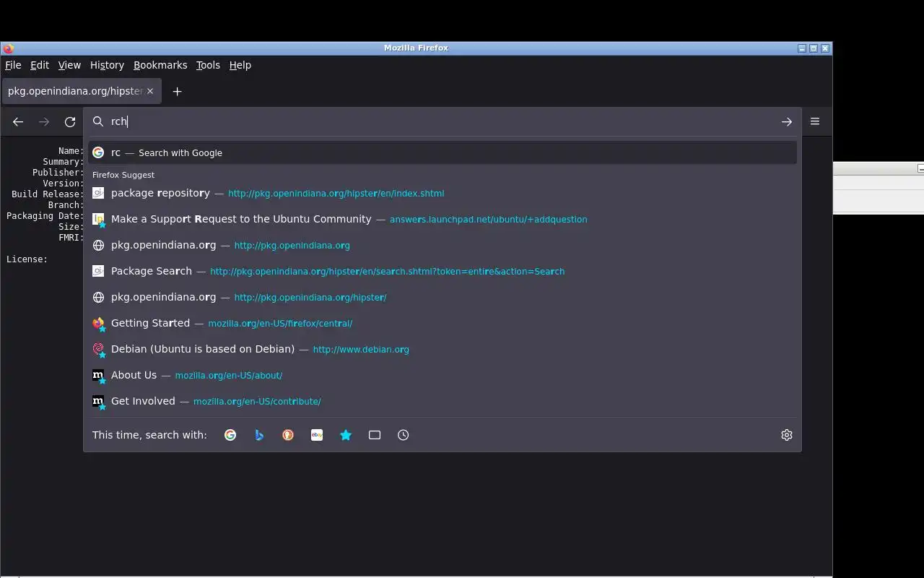The width and height of the screenshot is (924, 578).
Task: Maximize the Firefox window
Action: [x=814, y=48]
